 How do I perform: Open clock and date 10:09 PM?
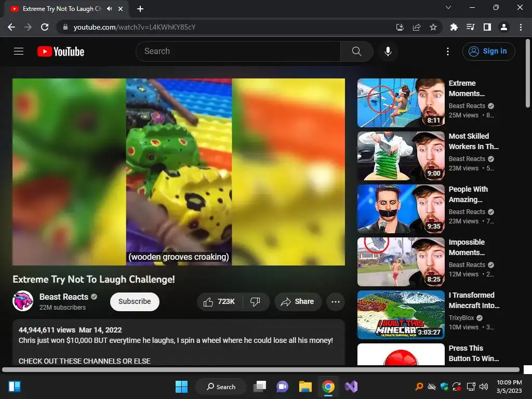pyautogui.click(x=509, y=387)
